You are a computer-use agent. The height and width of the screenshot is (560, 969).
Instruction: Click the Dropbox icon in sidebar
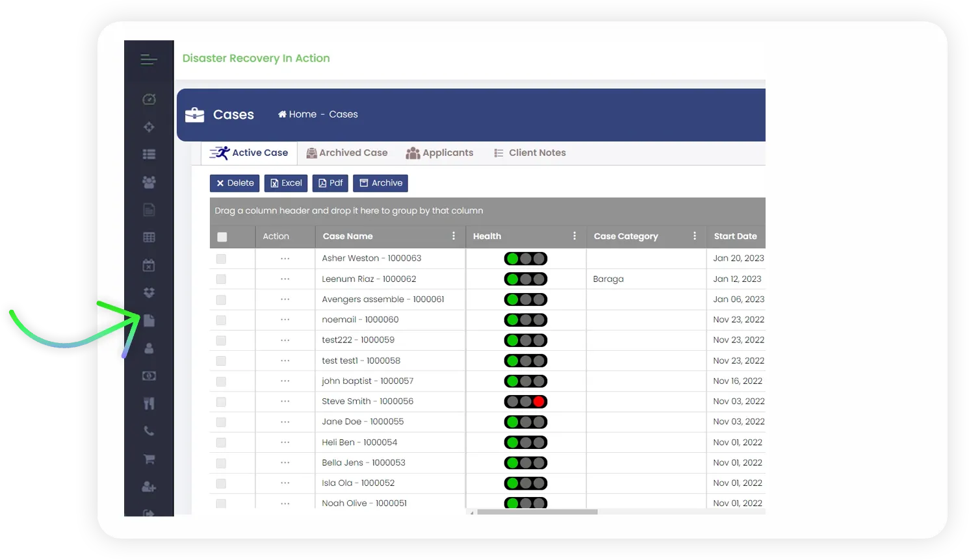[x=149, y=292]
